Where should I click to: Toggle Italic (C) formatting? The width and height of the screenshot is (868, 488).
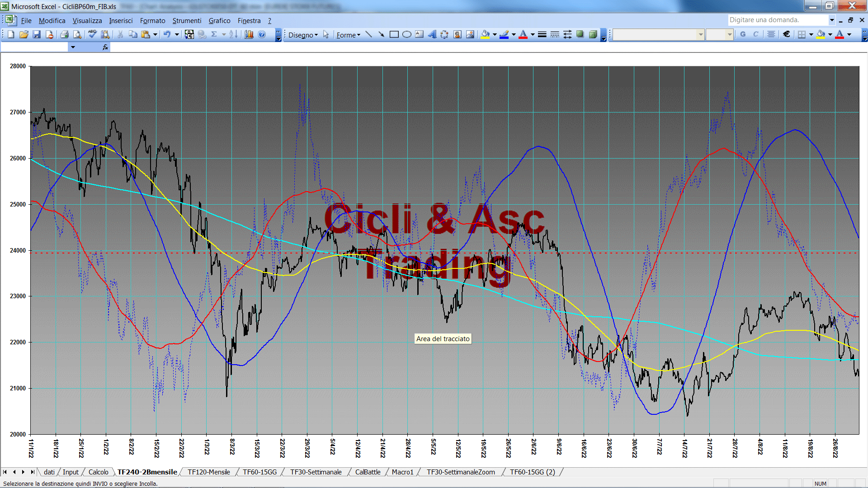pos(755,34)
